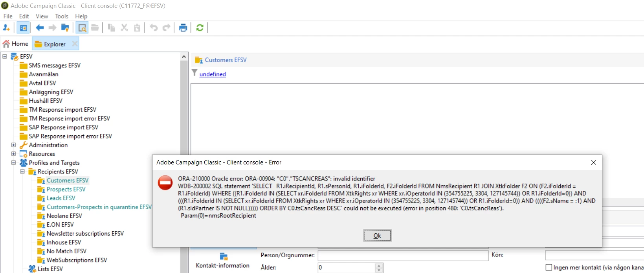
Task: Click the Print icon in toolbar
Action: coord(183,28)
